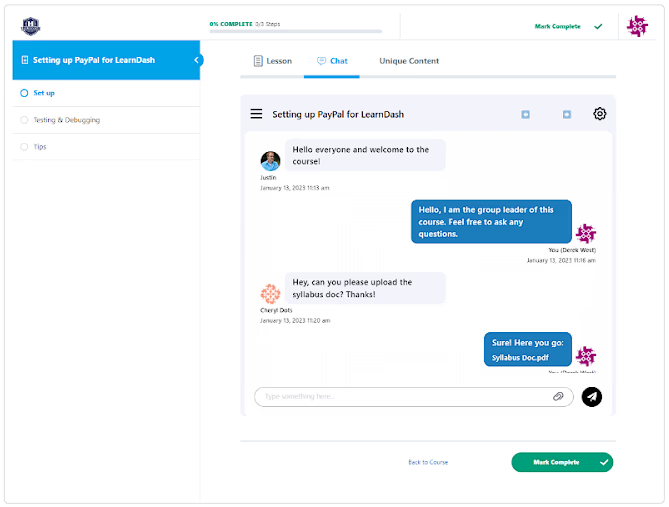Select the Set up lesson status circle
Image resolution: width=669 pixels, height=507 pixels.
point(24,93)
